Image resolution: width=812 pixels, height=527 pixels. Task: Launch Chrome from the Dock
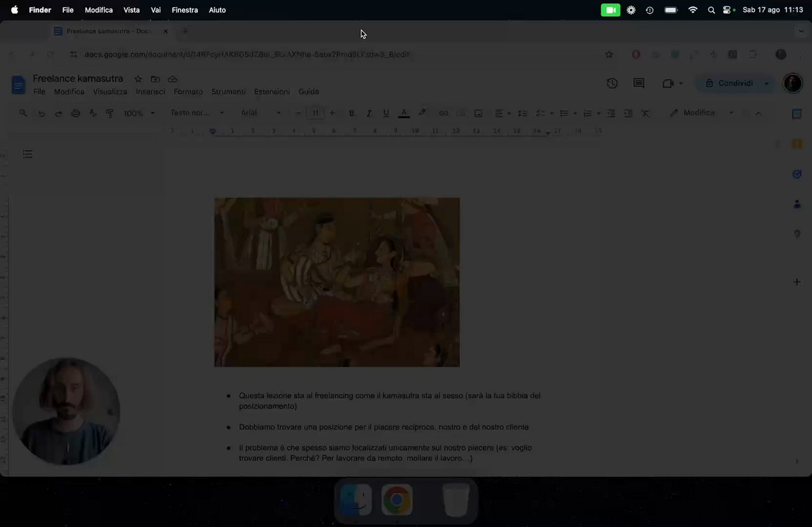(397, 500)
